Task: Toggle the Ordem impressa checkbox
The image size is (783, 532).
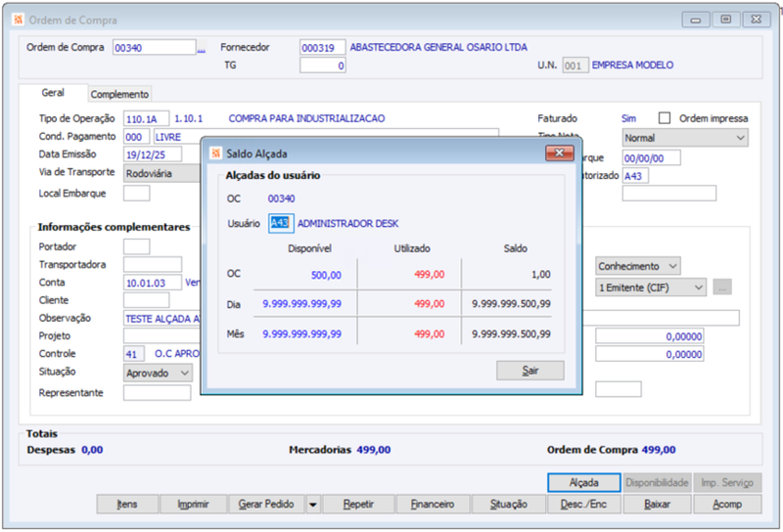Action: click(665, 117)
